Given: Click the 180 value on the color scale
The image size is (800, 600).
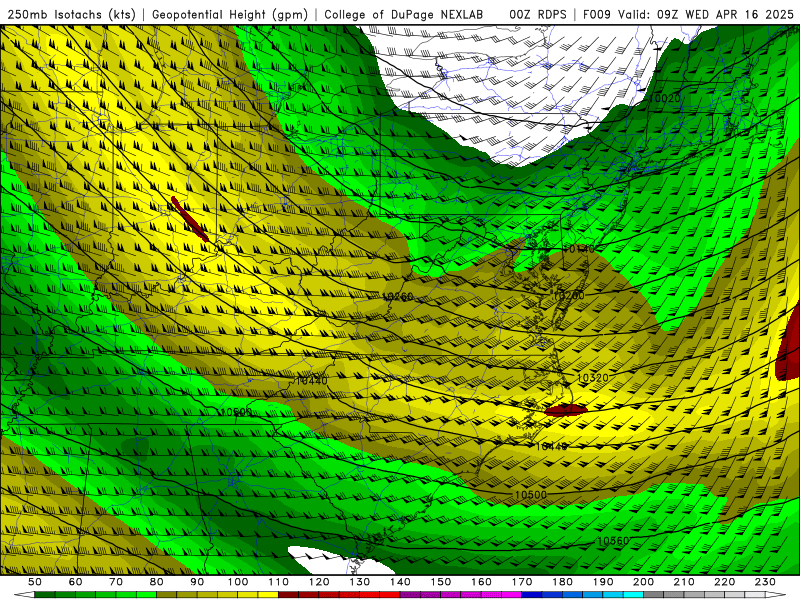Looking at the screenshot, I should point(562,582).
